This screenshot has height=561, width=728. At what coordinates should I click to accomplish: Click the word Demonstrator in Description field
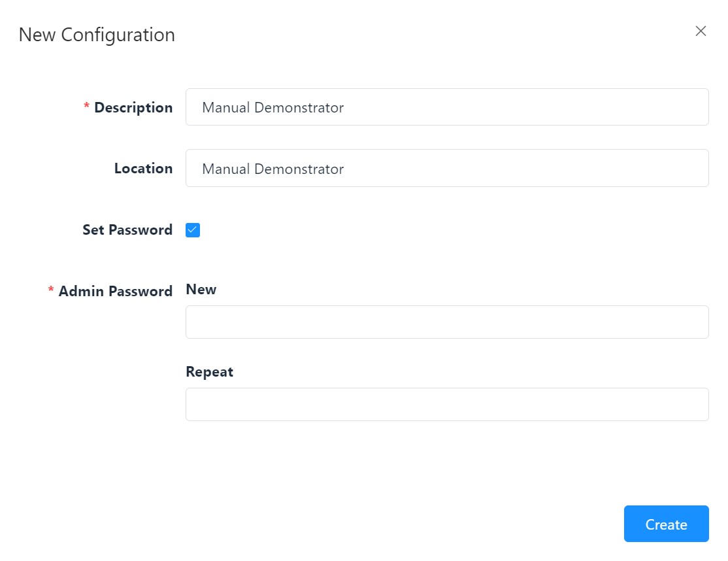(x=299, y=108)
